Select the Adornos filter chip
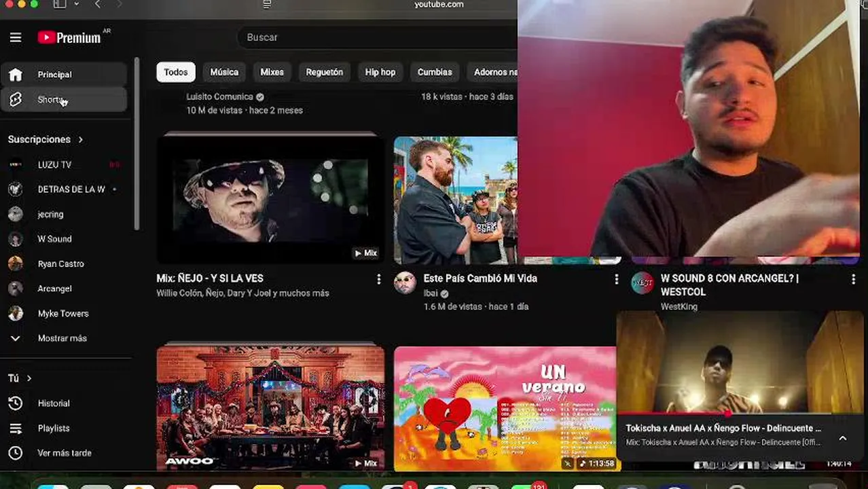 click(492, 72)
